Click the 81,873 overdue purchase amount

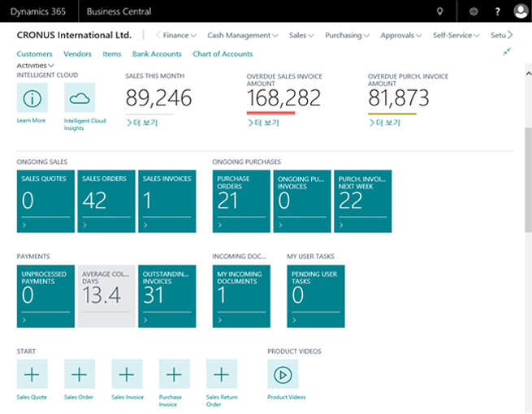(x=399, y=98)
